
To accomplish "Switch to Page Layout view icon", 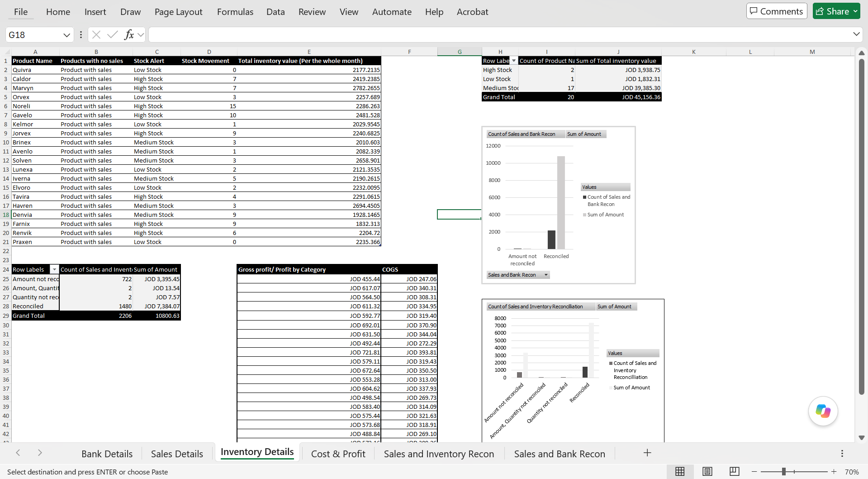I will pyautogui.click(x=707, y=471).
